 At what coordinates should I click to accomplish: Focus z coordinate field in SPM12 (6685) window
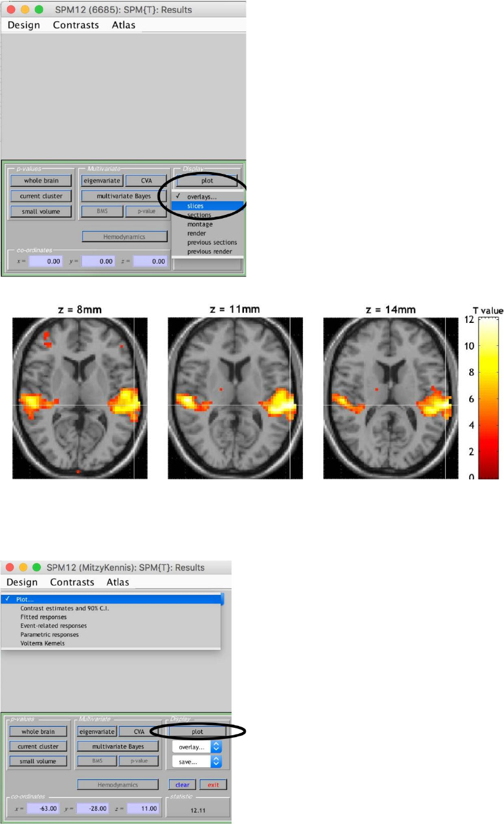click(150, 261)
